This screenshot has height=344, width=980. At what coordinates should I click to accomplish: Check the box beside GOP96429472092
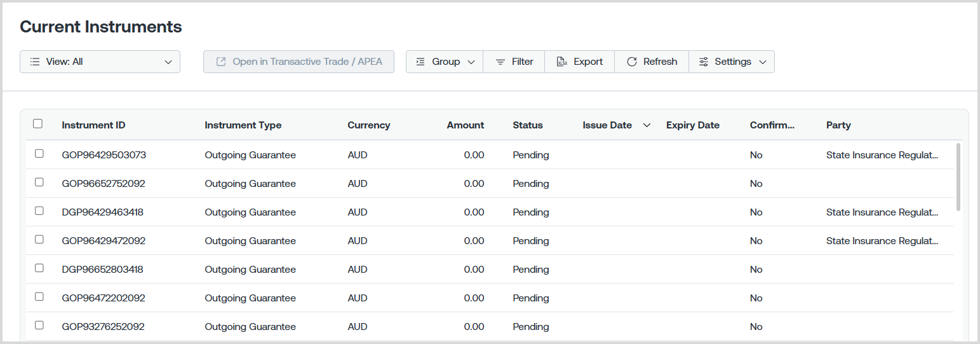(39, 239)
